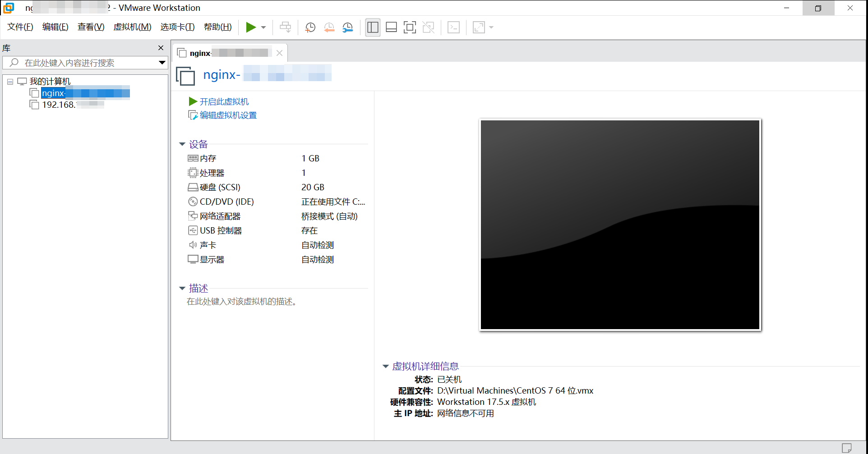
Task: Collapse the 我的计算机 tree node
Action: point(10,82)
